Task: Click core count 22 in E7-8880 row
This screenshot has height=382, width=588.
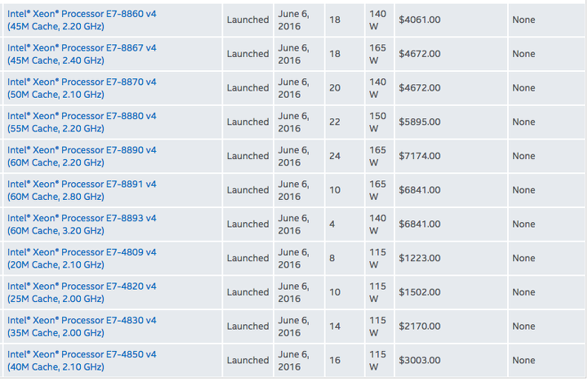Action: (x=335, y=122)
